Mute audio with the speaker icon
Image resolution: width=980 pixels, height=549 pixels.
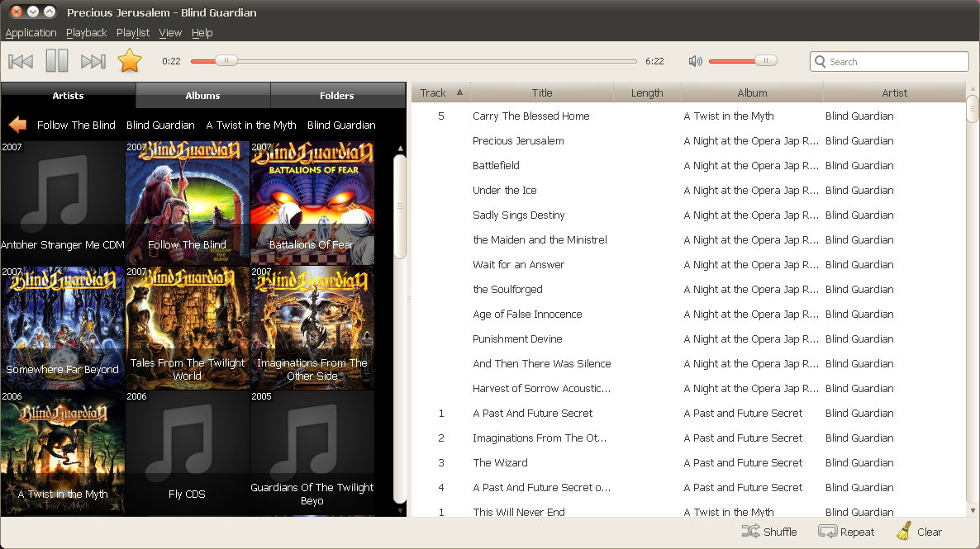(695, 61)
